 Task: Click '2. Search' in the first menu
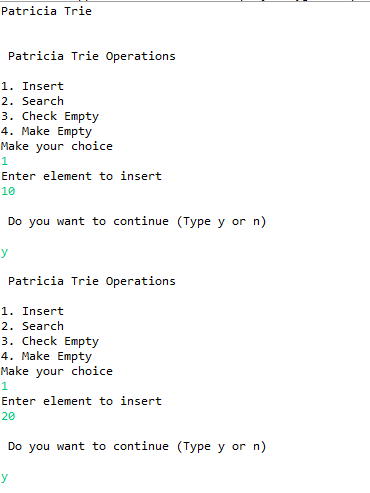click(x=32, y=101)
